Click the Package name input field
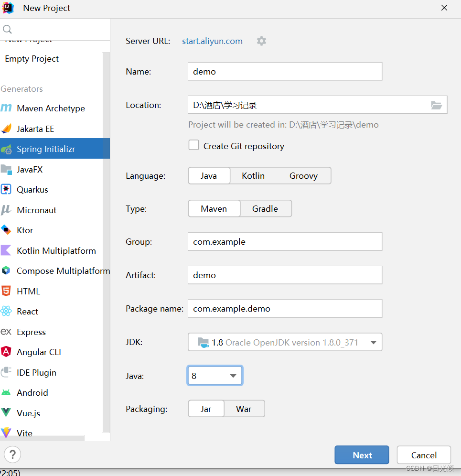The height and width of the screenshot is (476, 461). [x=285, y=308]
